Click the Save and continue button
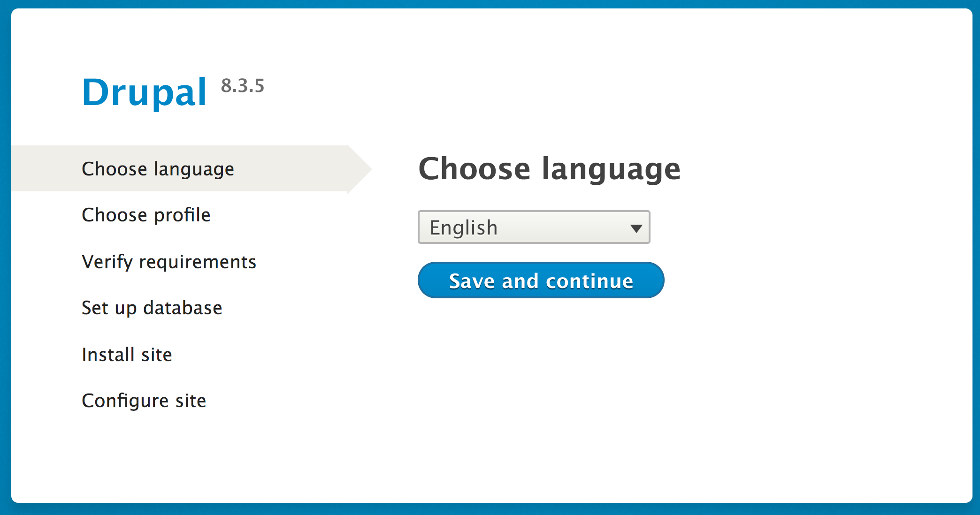The image size is (980, 515). 541,280
